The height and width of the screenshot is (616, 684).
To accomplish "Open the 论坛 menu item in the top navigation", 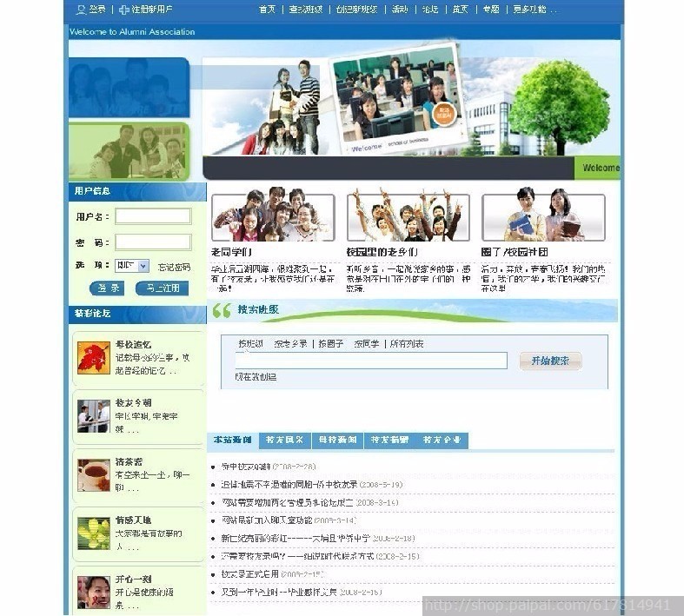I will 430,10.
